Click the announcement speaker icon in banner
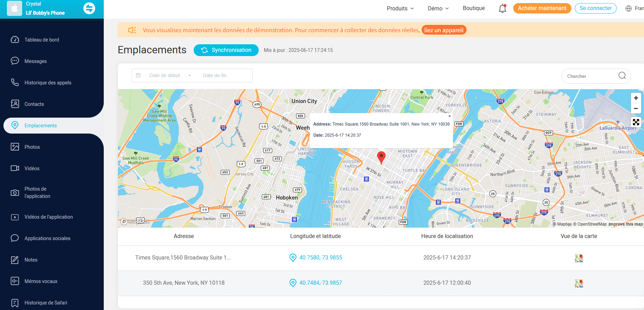This screenshot has height=310, width=644. (x=132, y=30)
